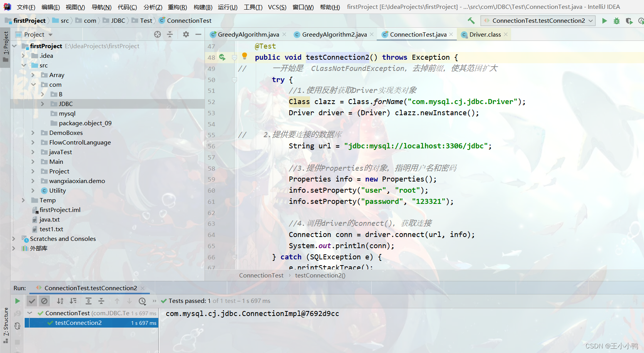Image resolution: width=644 pixels, height=353 pixels.
Task: Run ConnectionTest.testConnection2 with the green play icon
Action: 604,21
